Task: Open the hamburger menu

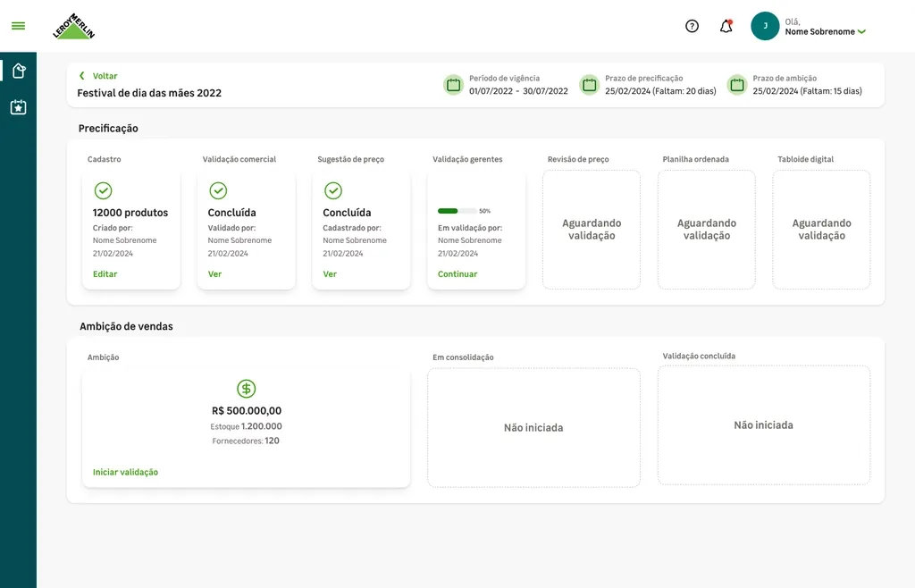Action: 18,26
